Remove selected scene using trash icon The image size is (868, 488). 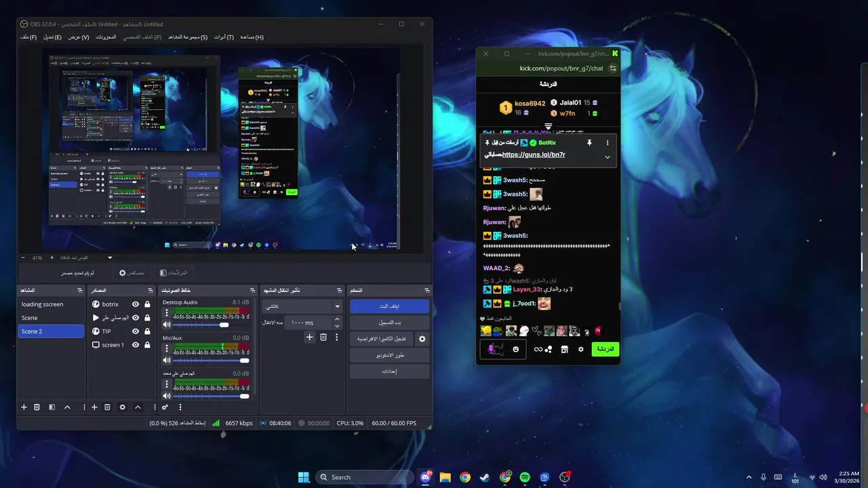pyautogui.click(x=37, y=407)
